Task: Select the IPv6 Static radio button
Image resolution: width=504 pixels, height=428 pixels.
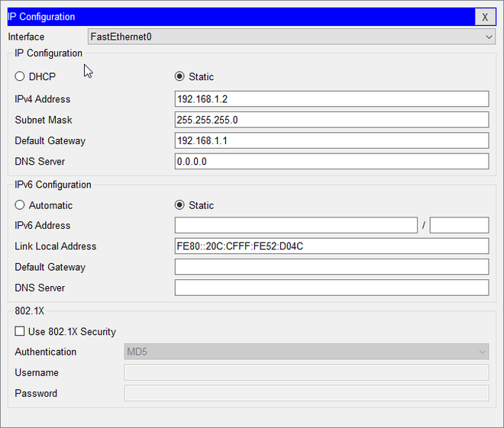Action: tap(179, 205)
